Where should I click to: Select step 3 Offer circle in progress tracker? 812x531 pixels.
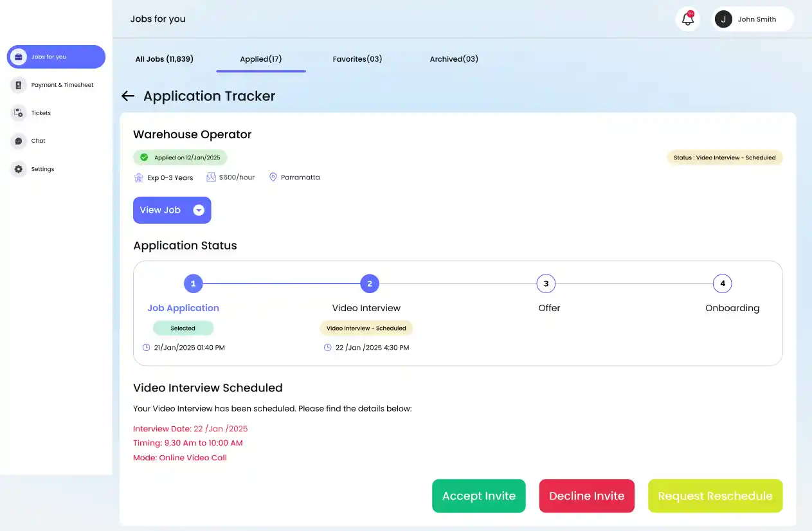(x=546, y=283)
